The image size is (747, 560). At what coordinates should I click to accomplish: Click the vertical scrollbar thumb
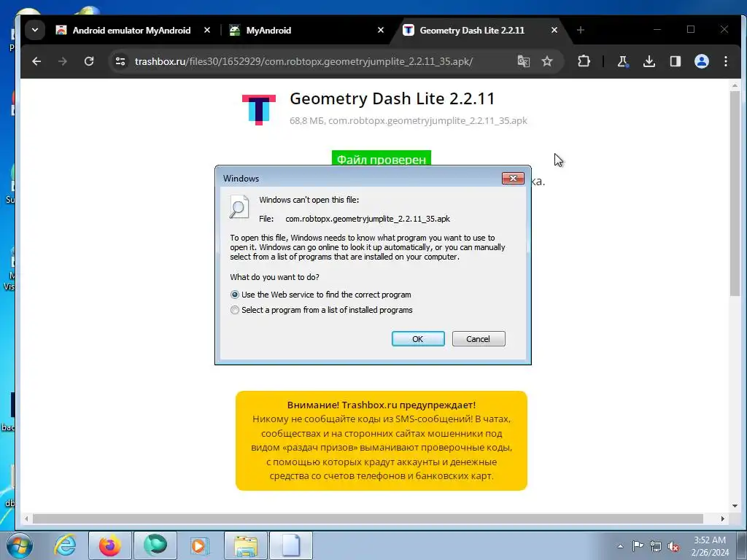tap(735, 192)
